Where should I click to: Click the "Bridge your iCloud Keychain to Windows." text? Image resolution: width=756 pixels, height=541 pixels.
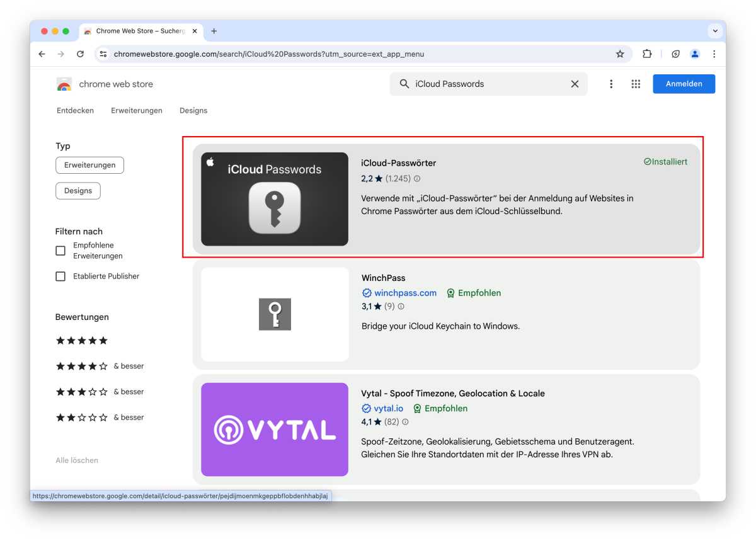(440, 326)
